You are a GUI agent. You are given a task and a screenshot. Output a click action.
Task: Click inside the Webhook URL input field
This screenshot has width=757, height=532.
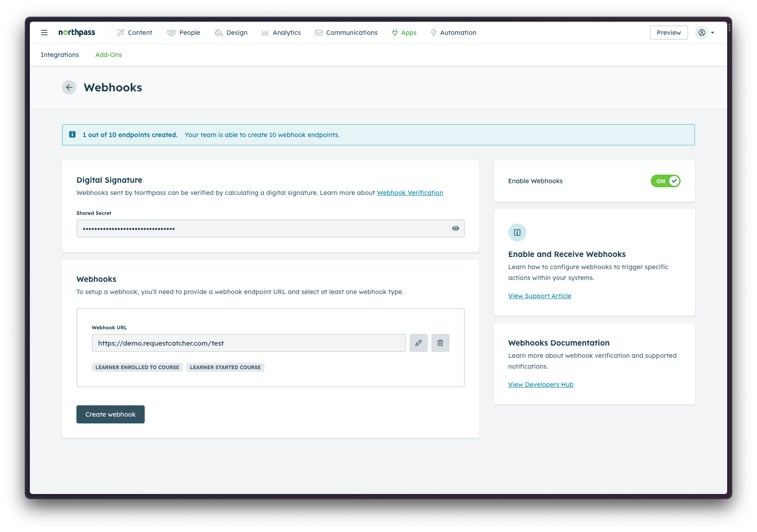coord(248,343)
